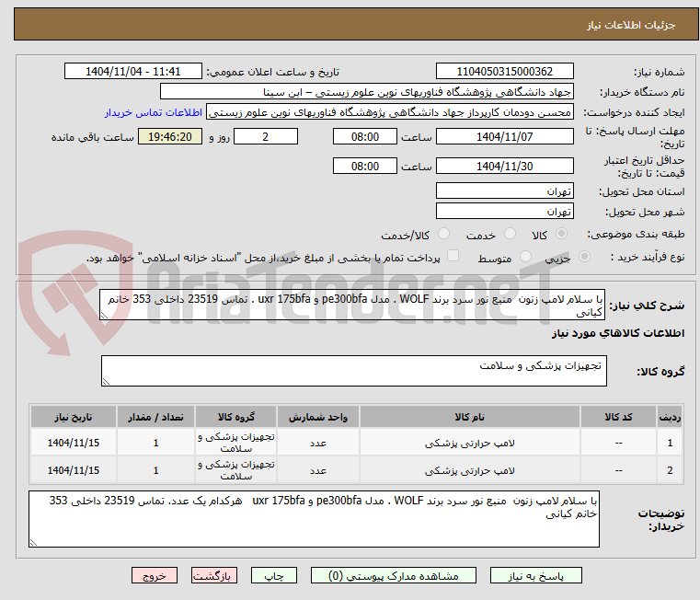This screenshot has height=600, width=700.
Task: Click the price validity date 1404/11/30 field
Action: pos(504,167)
